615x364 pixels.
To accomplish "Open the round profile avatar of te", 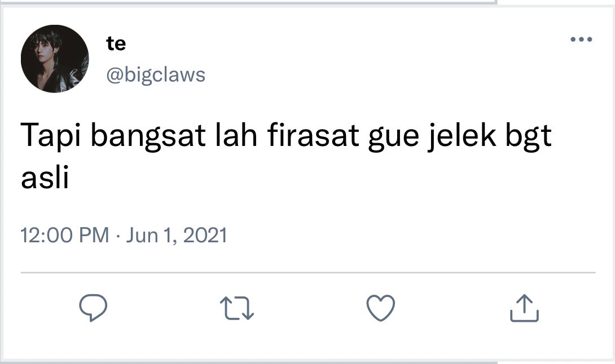I will tap(55, 59).
